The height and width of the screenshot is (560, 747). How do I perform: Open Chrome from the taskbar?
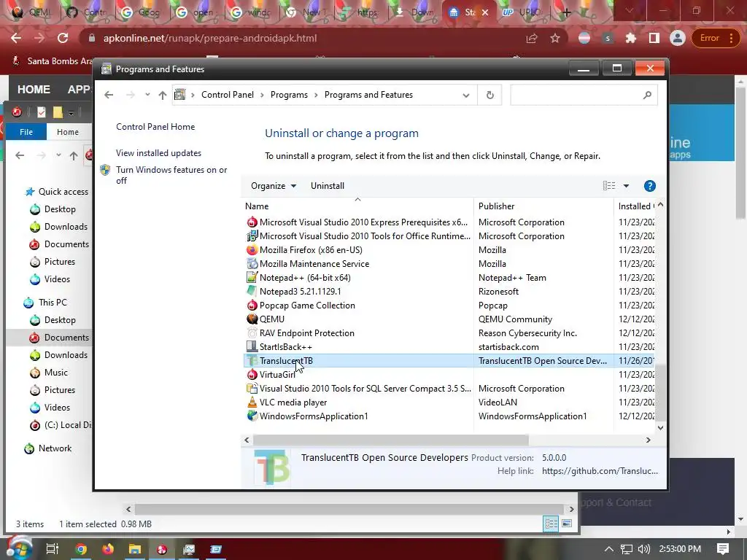82,550
